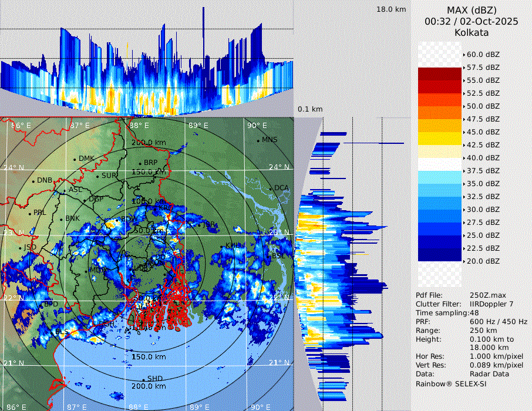Click the PRL station label

(x=39, y=213)
